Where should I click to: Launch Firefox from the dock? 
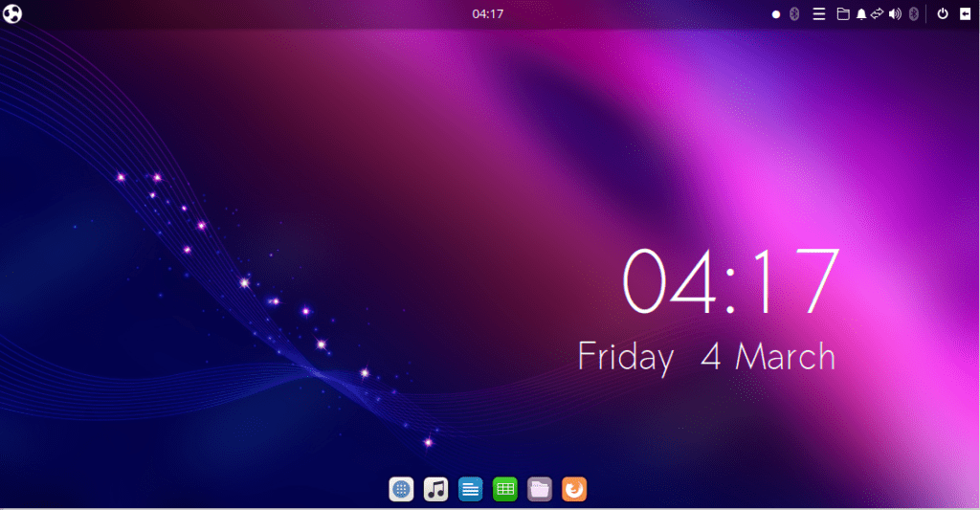click(x=574, y=489)
